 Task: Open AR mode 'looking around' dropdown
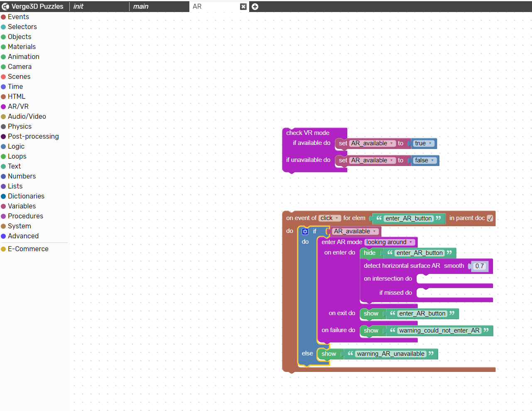390,242
